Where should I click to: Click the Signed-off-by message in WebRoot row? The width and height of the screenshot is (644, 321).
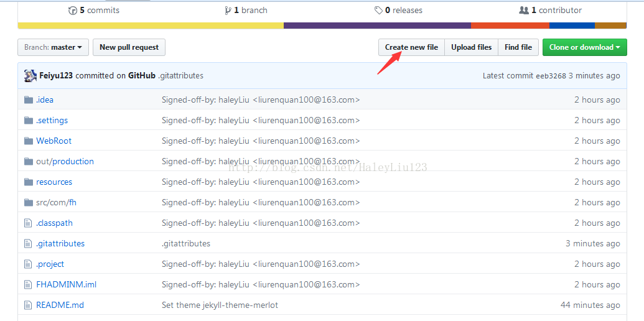261,141
